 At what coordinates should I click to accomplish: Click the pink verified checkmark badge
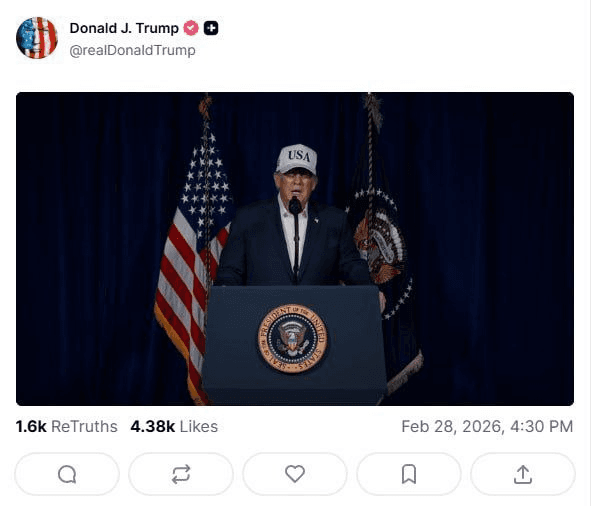(191, 28)
